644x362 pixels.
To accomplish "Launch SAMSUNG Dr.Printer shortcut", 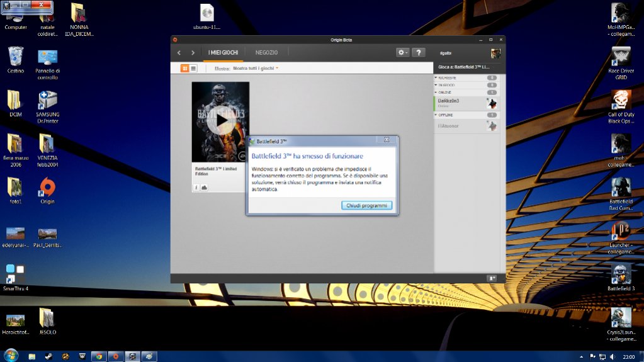I will [48, 107].
